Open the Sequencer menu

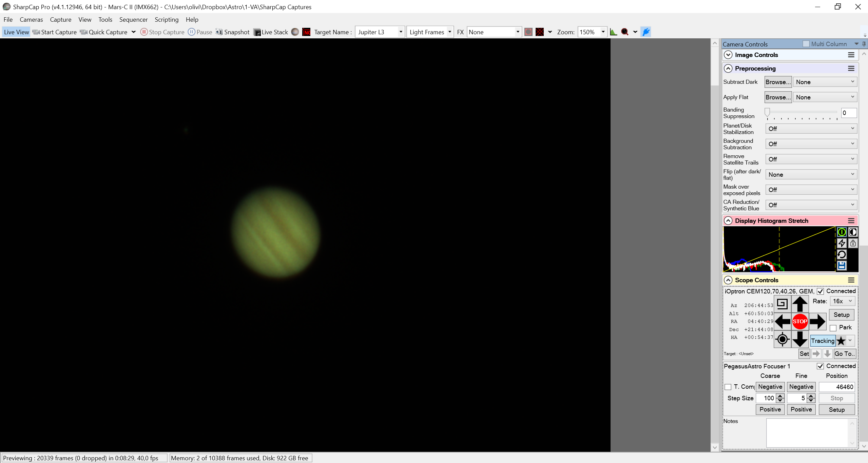(x=133, y=19)
